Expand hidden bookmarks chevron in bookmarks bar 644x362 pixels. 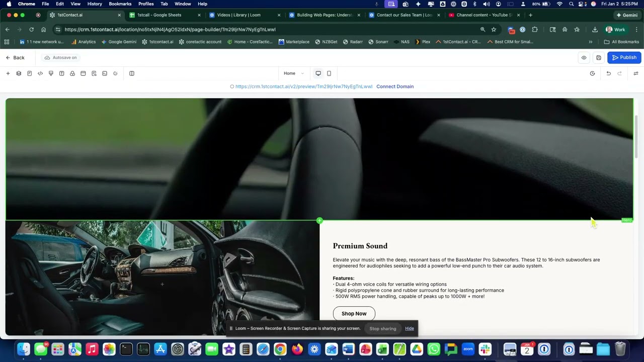[590, 42]
